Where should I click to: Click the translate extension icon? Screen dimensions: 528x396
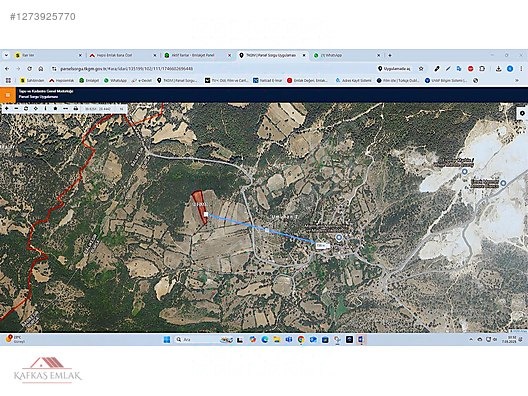[459, 69]
